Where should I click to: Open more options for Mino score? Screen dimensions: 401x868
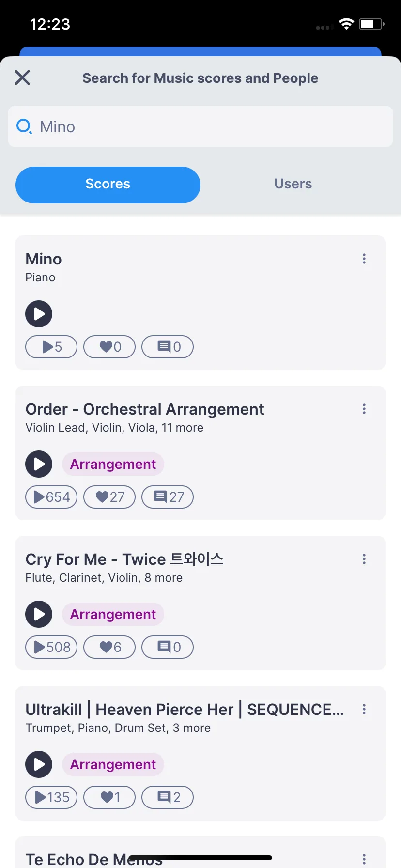click(x=364, y=259)
